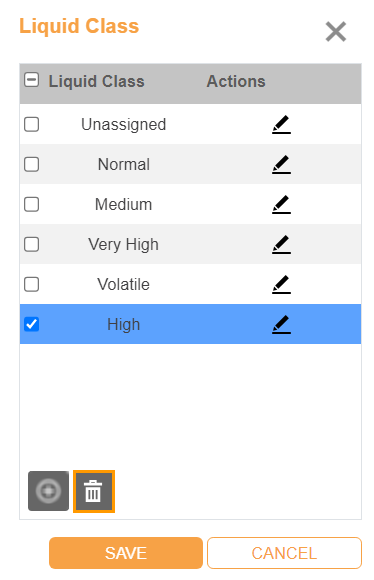Tick the Normal row checkbox

point(31,164)
